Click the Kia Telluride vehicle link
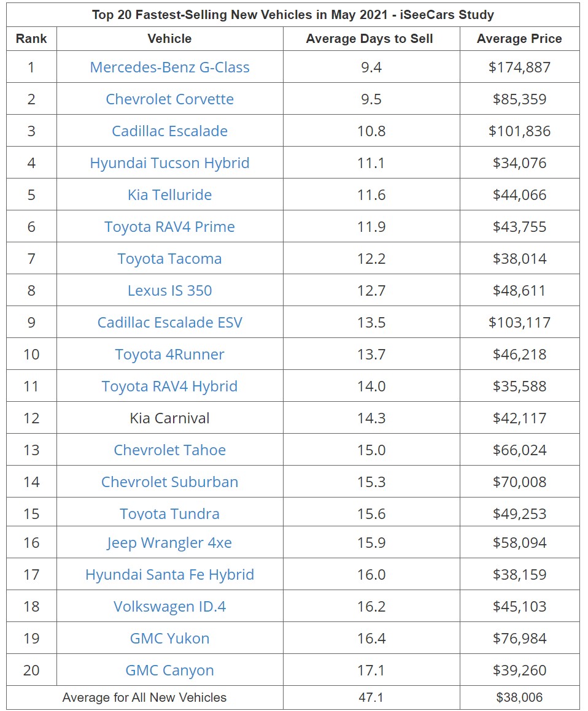The image size is (588, 711). click(x=169, y=195)
